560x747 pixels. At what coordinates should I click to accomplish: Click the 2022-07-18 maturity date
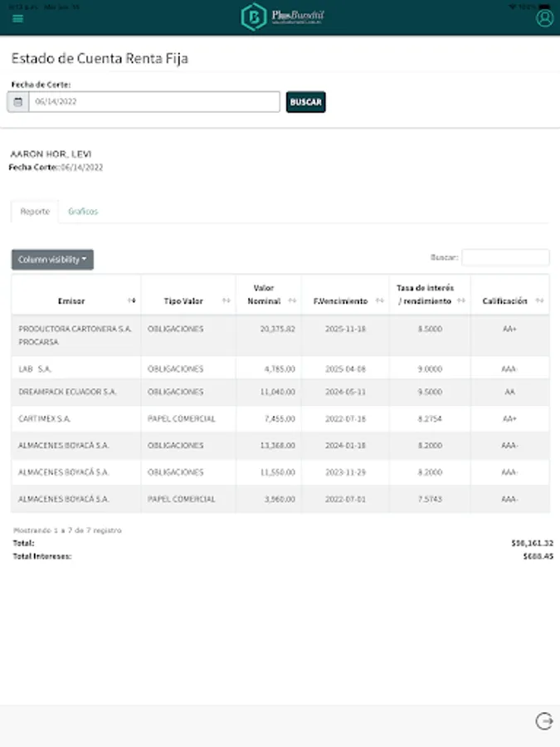pyautogui.click(x=345, y=419)
